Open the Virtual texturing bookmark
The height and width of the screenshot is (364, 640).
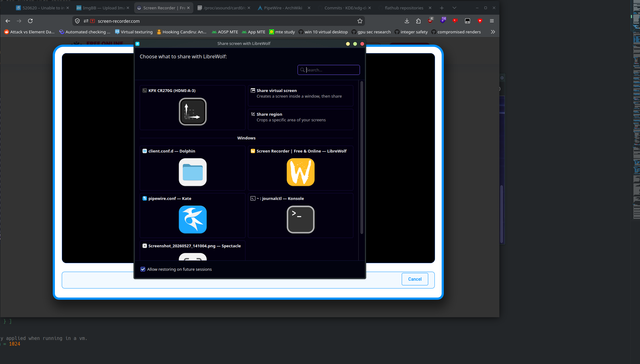(x=133, y=32)
